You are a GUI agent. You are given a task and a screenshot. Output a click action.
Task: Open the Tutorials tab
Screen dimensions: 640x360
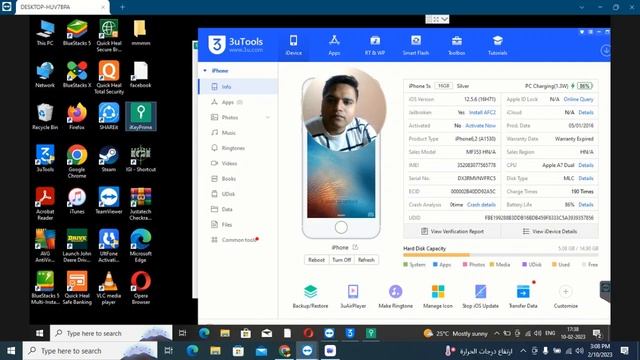(x=497, y=45)
